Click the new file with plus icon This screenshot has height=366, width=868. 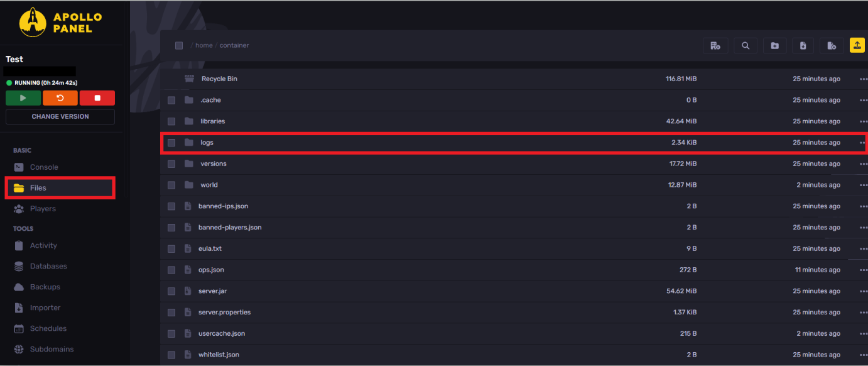(832, 45)
